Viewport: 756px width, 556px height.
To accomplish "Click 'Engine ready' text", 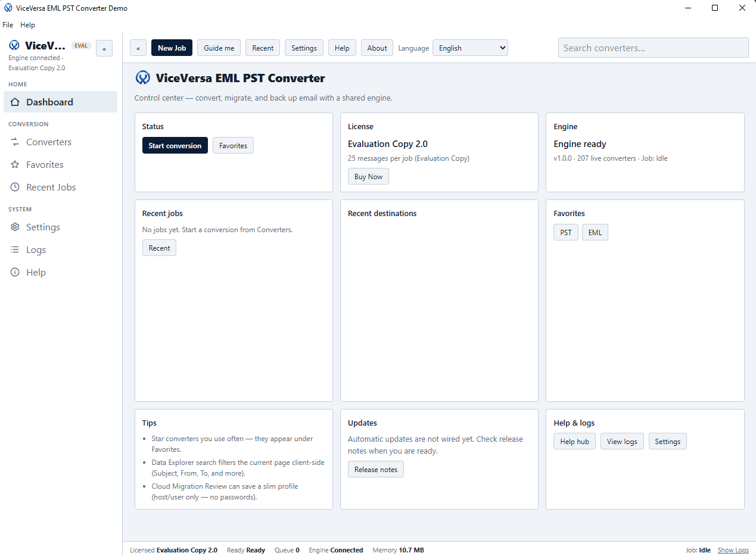I will 580,144.
